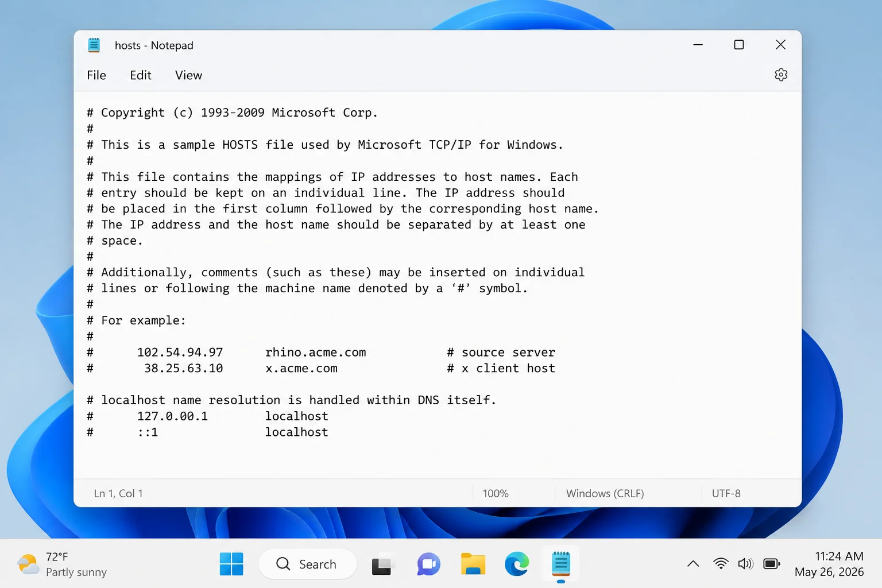Click the Ln 1, Col 1 status entry
This screenshot has height=588, width=882.
click(x=118, y=493)
